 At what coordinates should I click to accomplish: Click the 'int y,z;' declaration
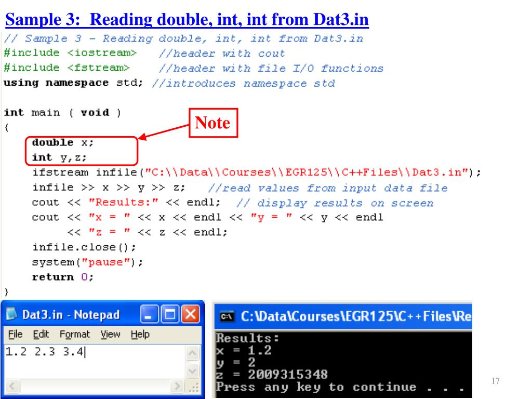click(59, 158)
